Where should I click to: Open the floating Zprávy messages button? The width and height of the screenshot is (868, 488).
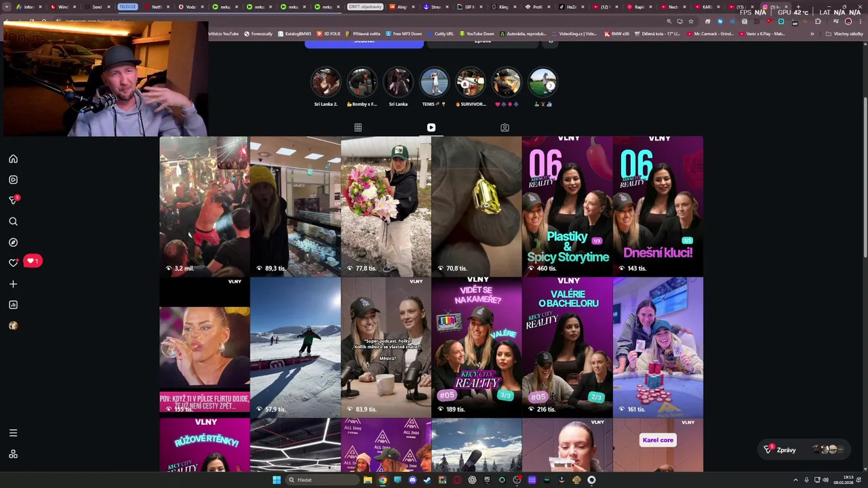pos(804,449)
